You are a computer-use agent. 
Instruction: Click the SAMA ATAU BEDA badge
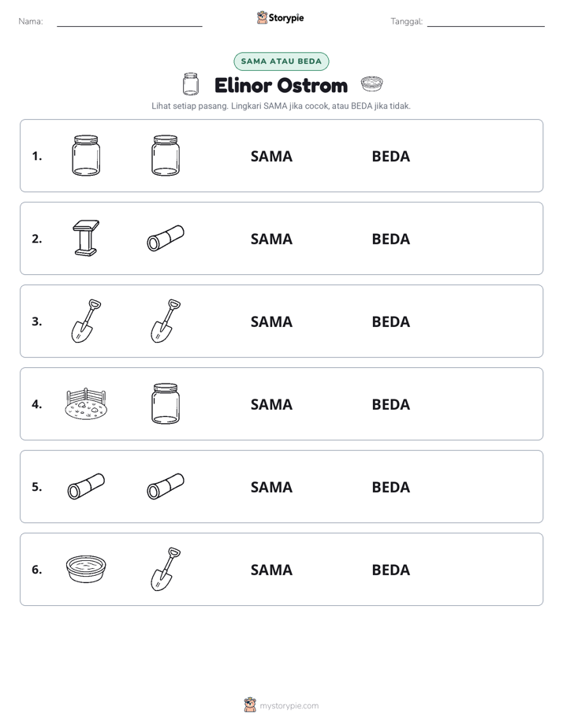(x=281, y=61)
